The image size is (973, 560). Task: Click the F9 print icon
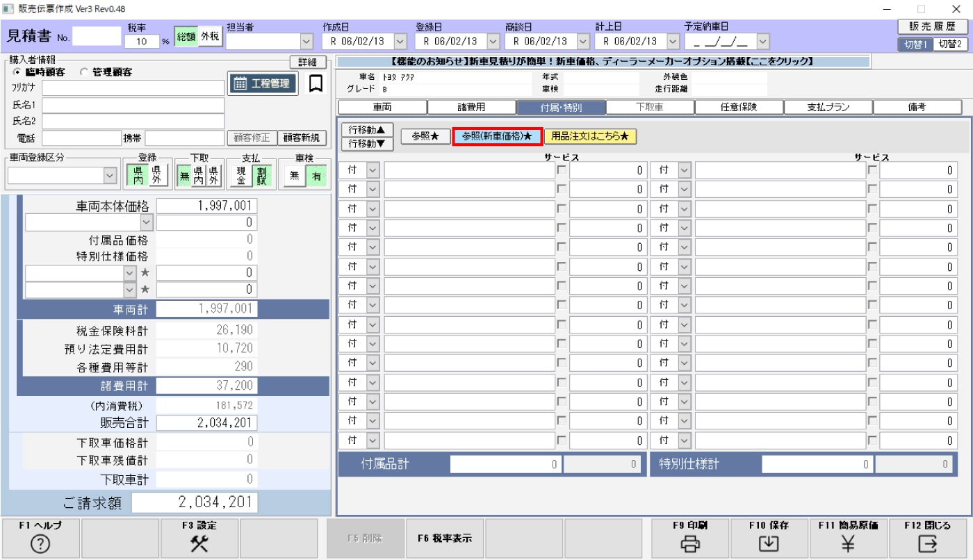coord(690,545)
